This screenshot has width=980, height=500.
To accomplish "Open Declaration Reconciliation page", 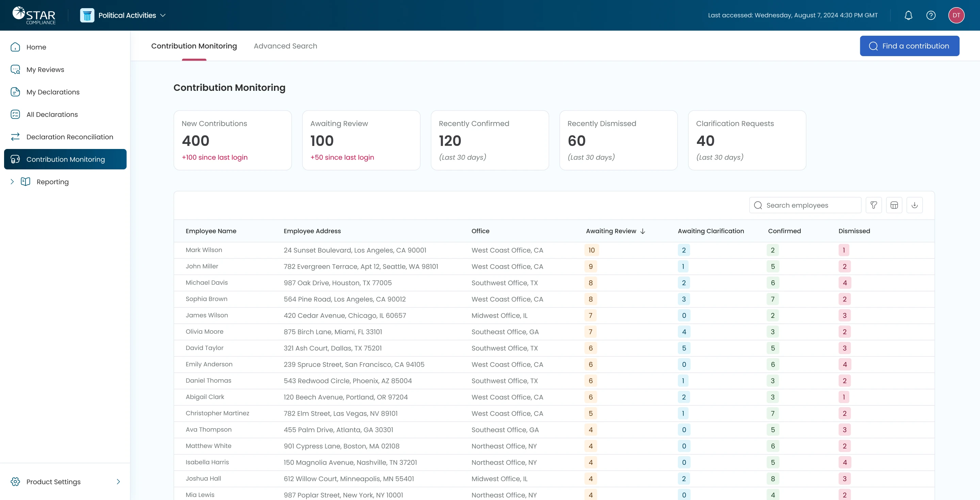I will [70, 137].
